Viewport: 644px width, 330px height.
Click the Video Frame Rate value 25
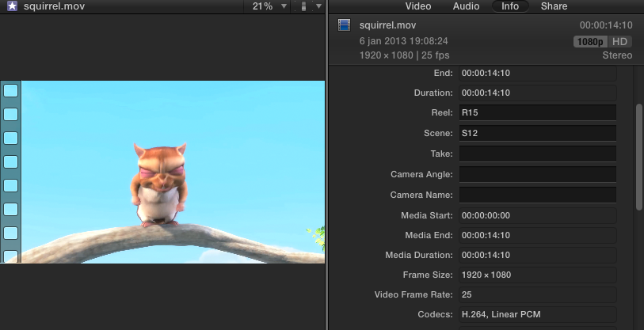click(538, 294)
